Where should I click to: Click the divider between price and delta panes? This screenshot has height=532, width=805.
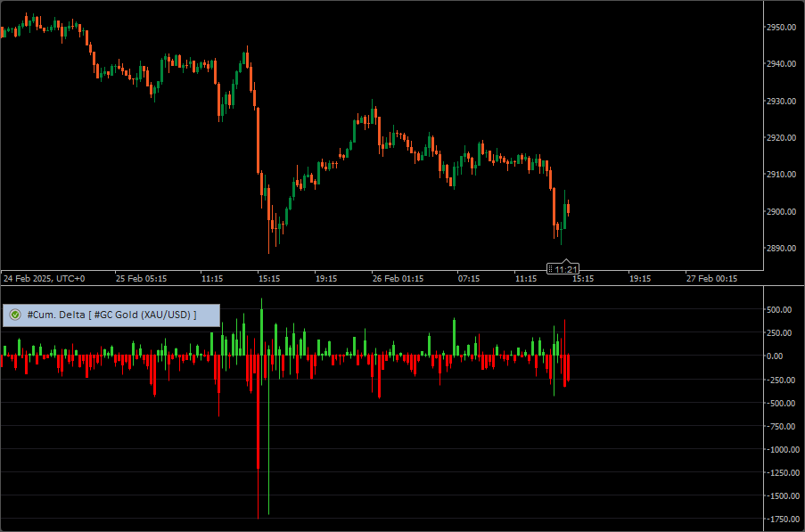[x=382, y=286]
